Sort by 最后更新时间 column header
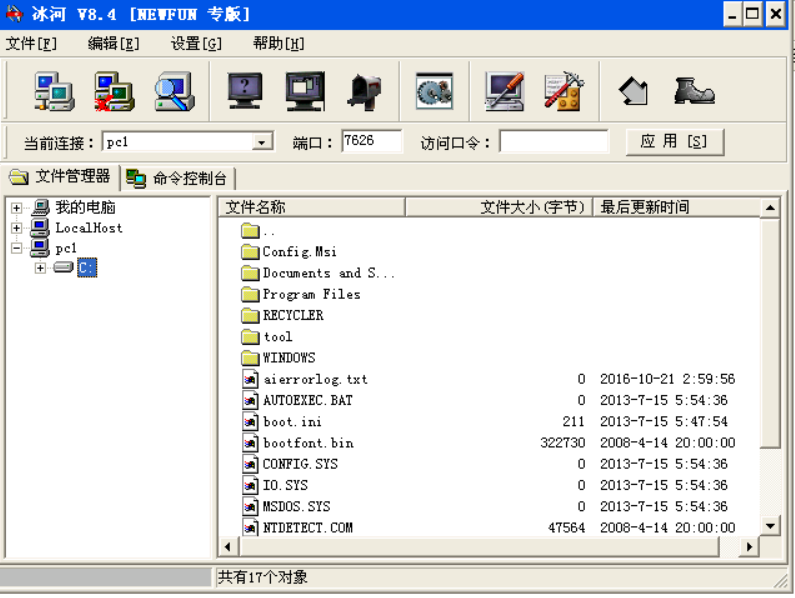Viewport: 795px width, 598px height. [676, 207]
